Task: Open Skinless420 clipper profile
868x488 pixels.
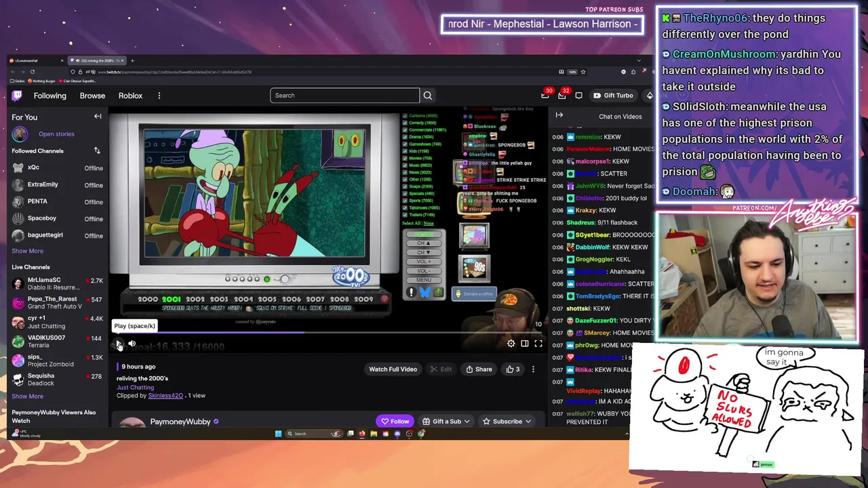Action: tap(165, 395)
